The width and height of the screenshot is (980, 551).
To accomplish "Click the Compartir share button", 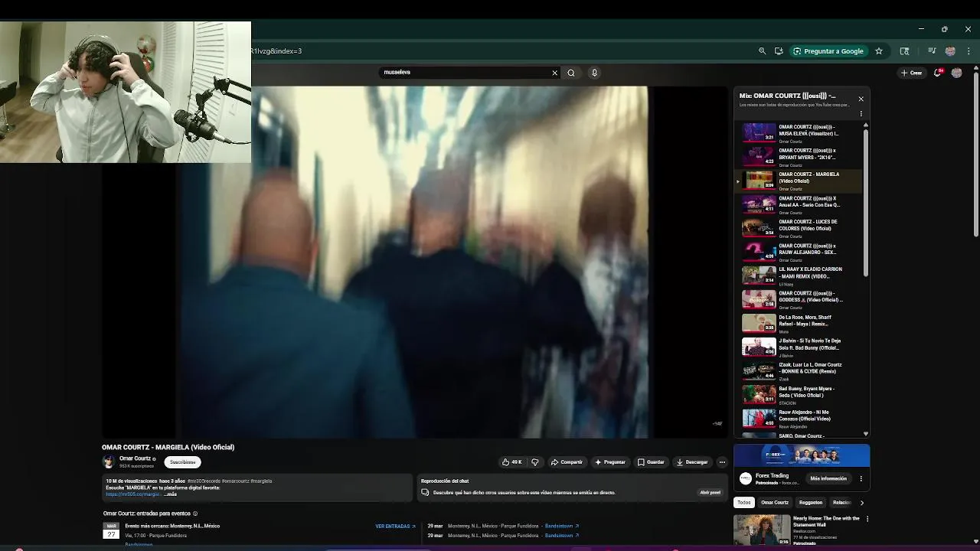I will (567, 462).
